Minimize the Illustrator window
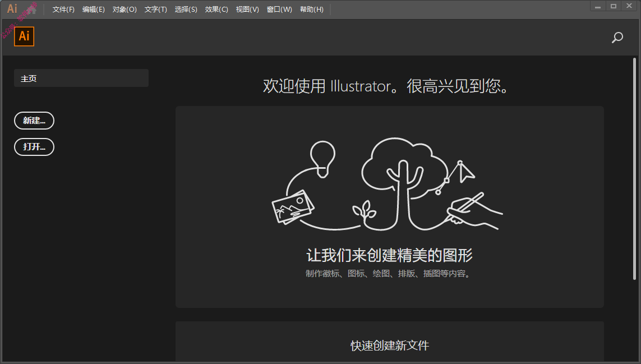This screenshot has height=364, width=641. coord(598,6)
